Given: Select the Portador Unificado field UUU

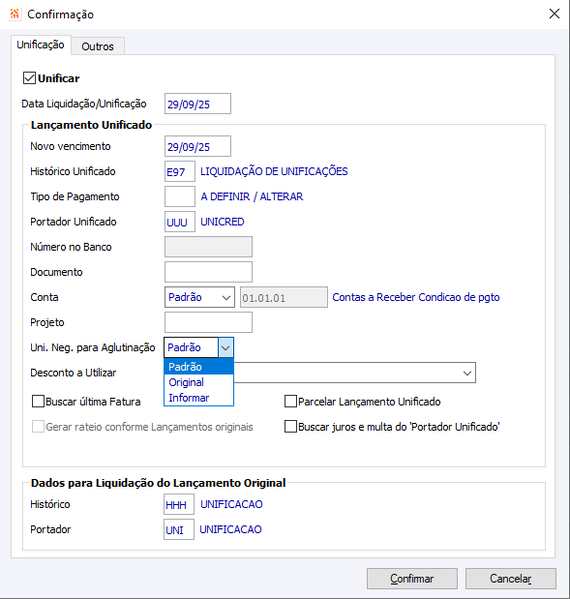Looking at the screenshot, I should (180, 222).
